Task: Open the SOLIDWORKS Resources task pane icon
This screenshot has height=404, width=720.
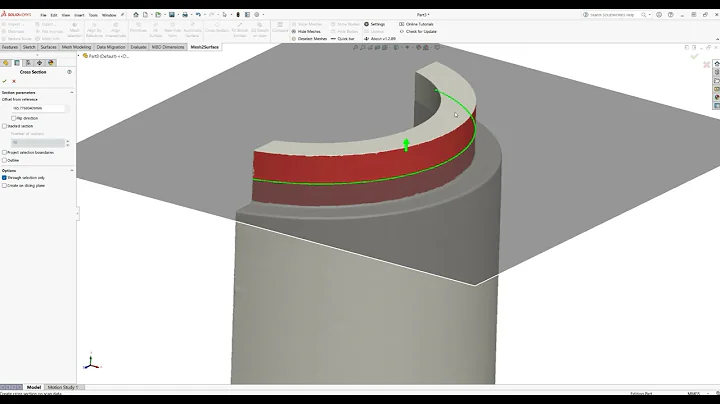Action: pos(716,64)
